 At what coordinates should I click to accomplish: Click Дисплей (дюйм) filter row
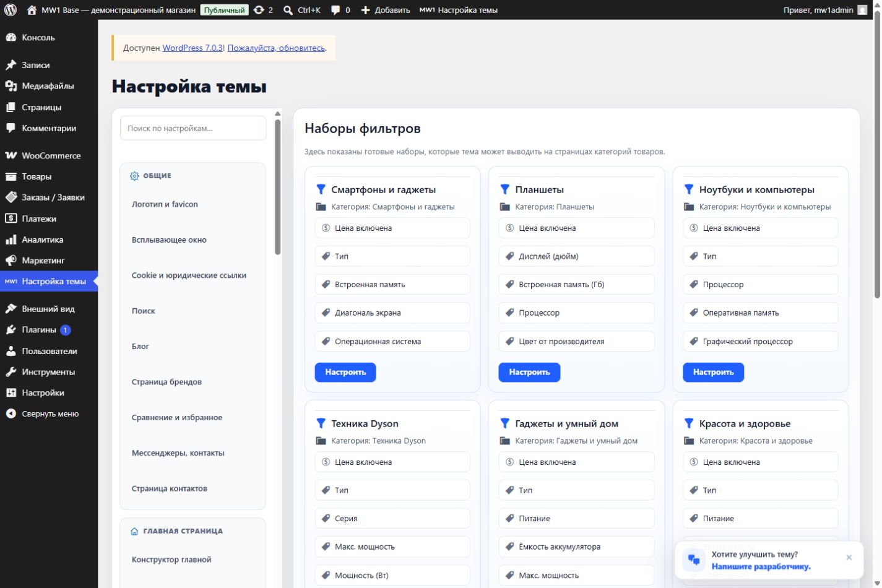[576, 256]
